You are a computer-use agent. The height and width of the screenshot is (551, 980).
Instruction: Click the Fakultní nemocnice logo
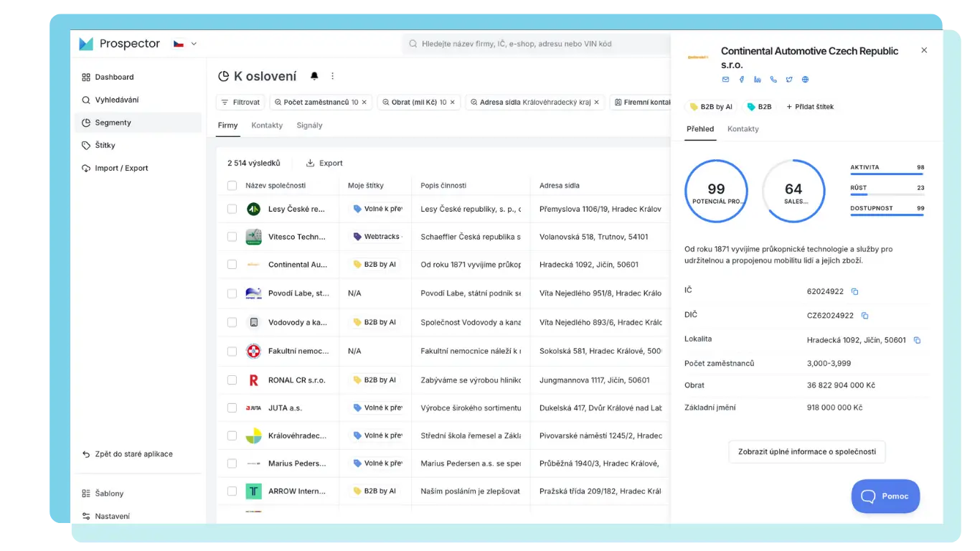coord(253,351)
